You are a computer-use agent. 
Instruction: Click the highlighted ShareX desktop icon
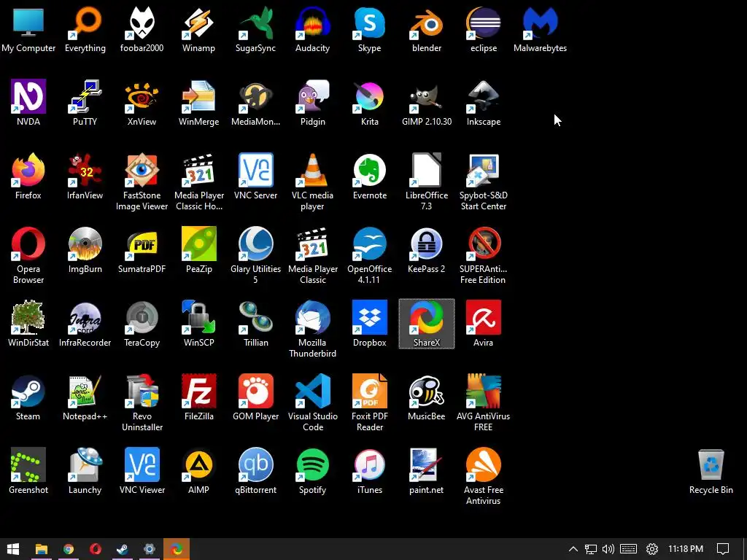pos(426,324)
